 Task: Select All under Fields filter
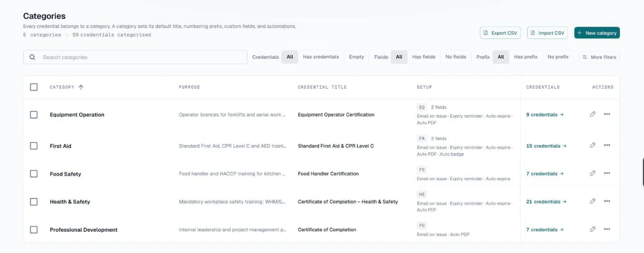pos(399,57)
